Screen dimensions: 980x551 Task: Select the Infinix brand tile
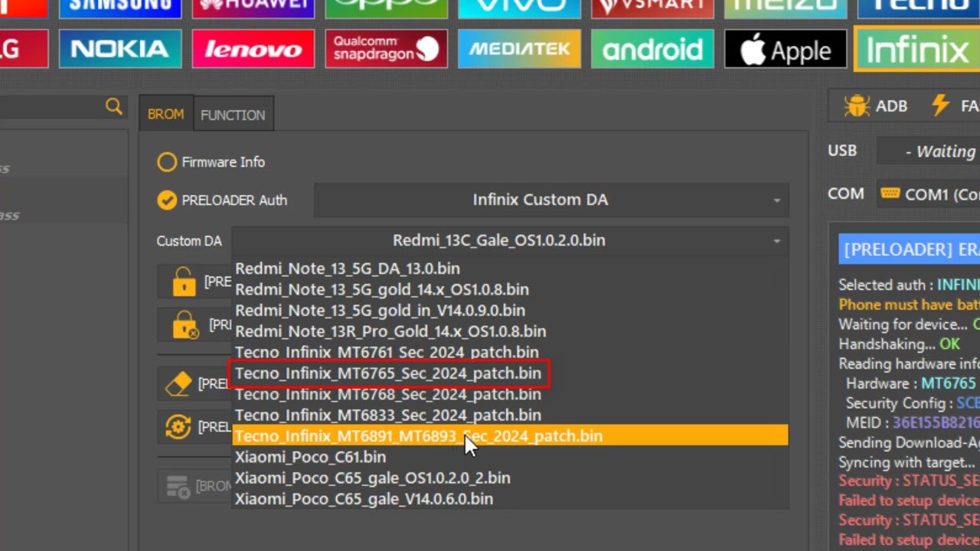[x=917, y=49]
